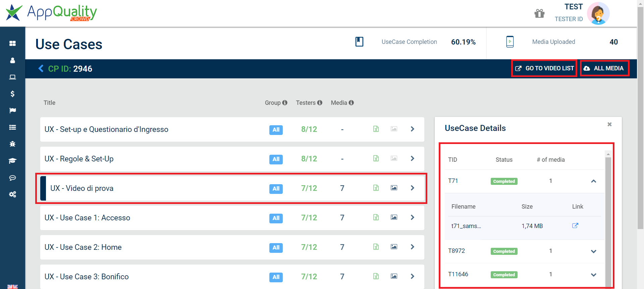Select the UX - Use Case 2: Home row
644x289 pixels.
click(x=232, y=247)
